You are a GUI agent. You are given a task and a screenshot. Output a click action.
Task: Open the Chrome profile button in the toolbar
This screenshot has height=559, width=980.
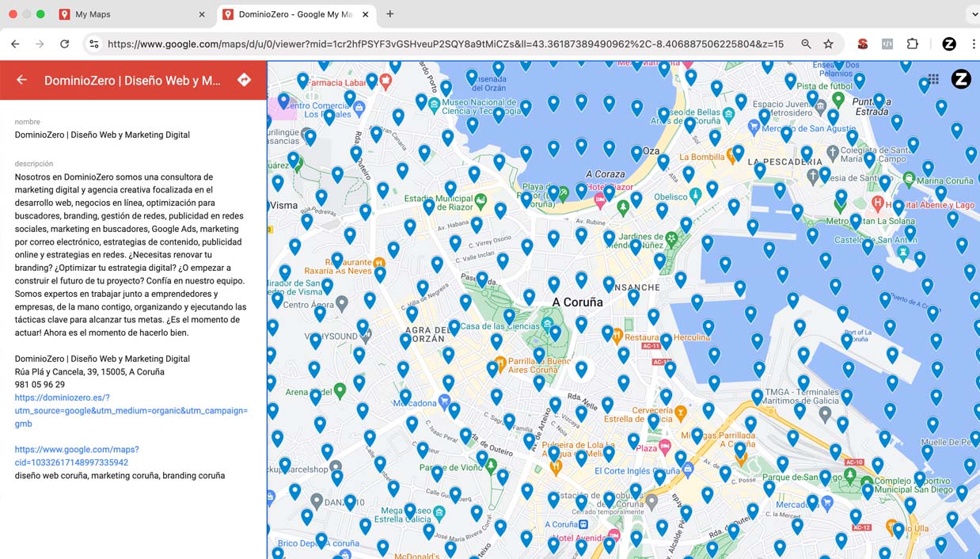(949, 44)
